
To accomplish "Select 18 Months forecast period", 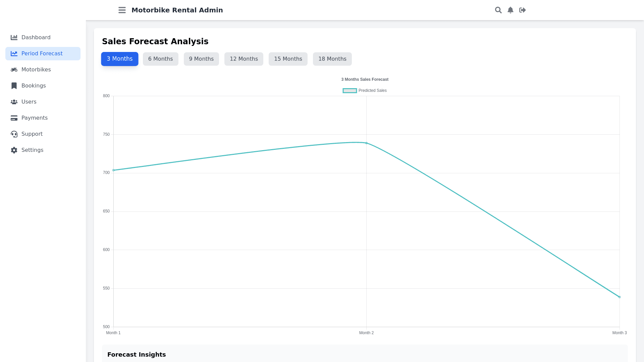I will point(332,59).
